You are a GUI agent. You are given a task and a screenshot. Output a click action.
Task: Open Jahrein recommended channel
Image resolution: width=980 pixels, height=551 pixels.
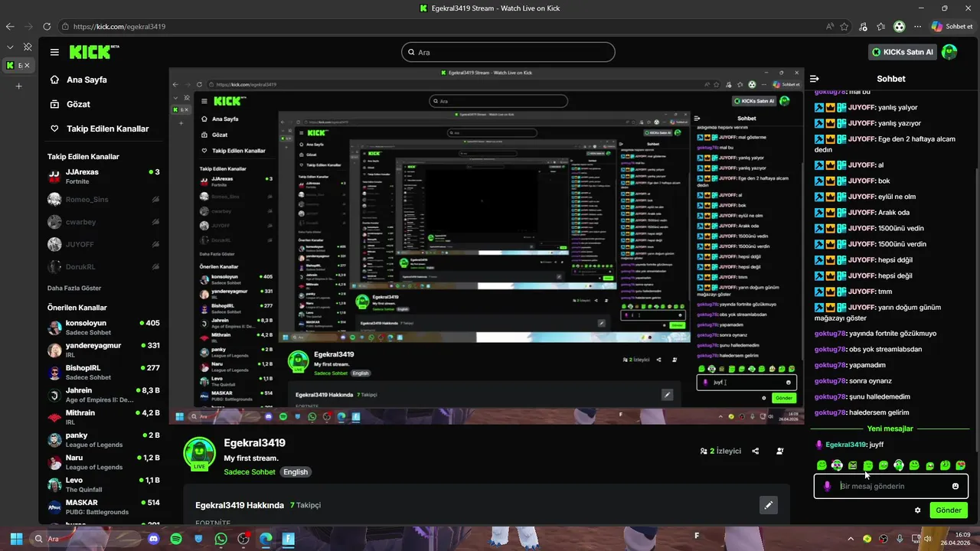pyautogui.click(x=103, y=395)
